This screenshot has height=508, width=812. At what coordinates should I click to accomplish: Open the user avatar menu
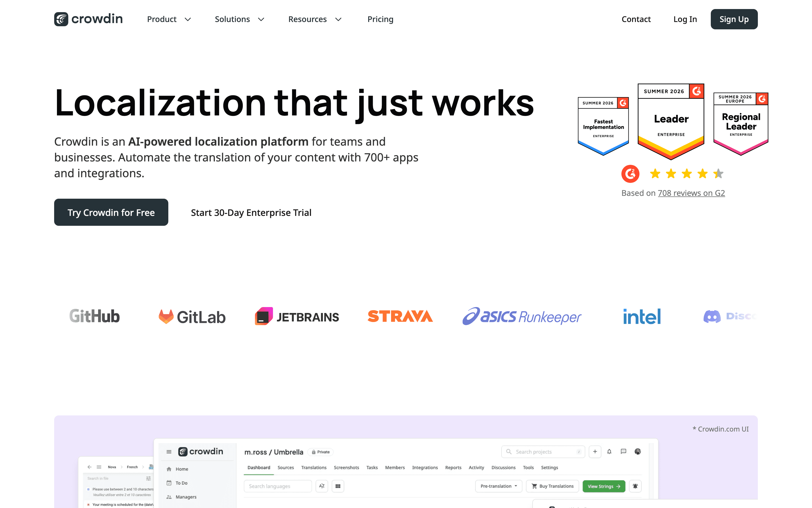tap(637, 452)
